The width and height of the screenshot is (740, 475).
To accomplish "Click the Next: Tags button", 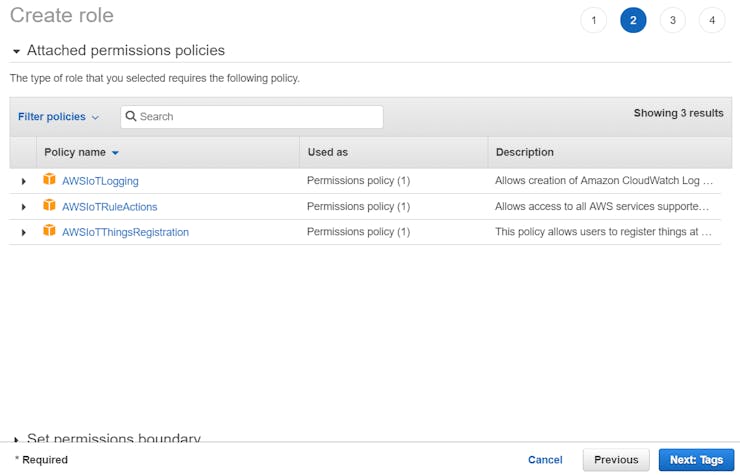I will point(696,460).
